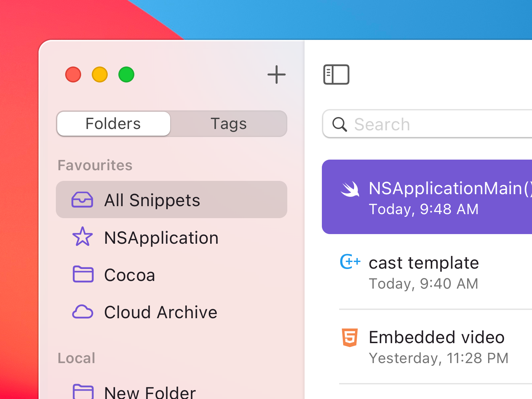Click the Cloud Archive cloud icon
This screenshot has height=399, width=532.
click(x=82, y=312)
